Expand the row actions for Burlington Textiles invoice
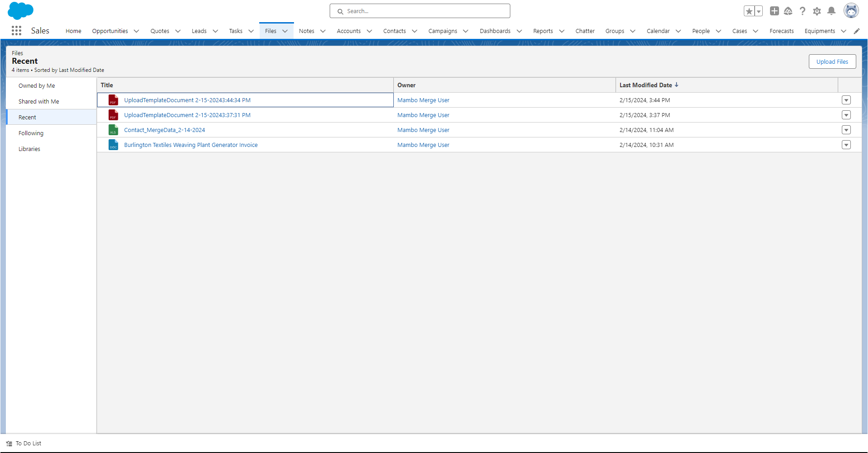Screen dimensions: 868x453 tap(847, 145)
